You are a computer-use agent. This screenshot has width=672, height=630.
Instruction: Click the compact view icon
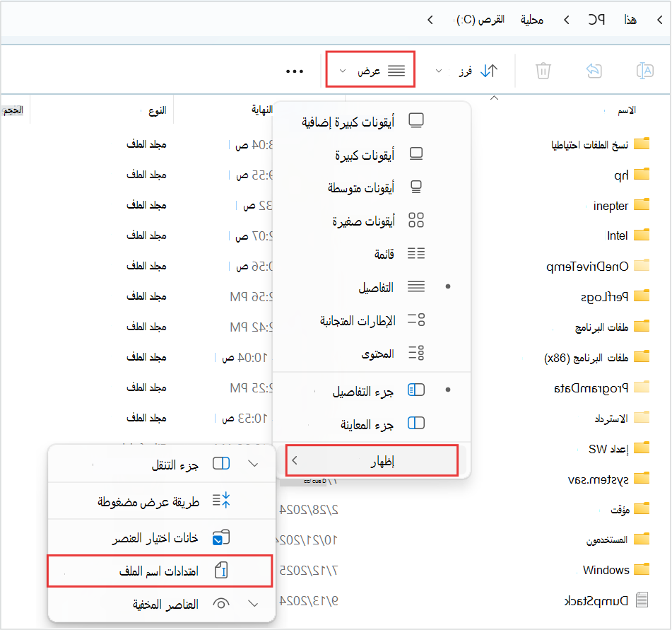pos(221,501)
